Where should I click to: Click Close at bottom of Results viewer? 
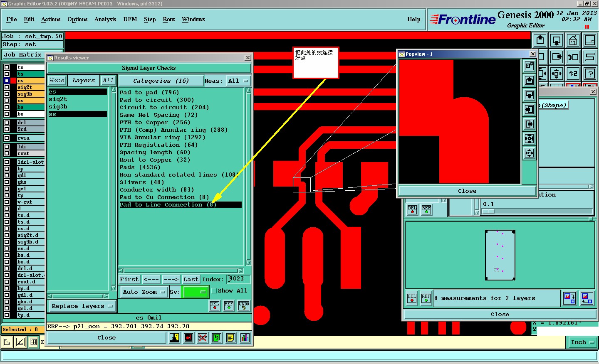[106, 338]
